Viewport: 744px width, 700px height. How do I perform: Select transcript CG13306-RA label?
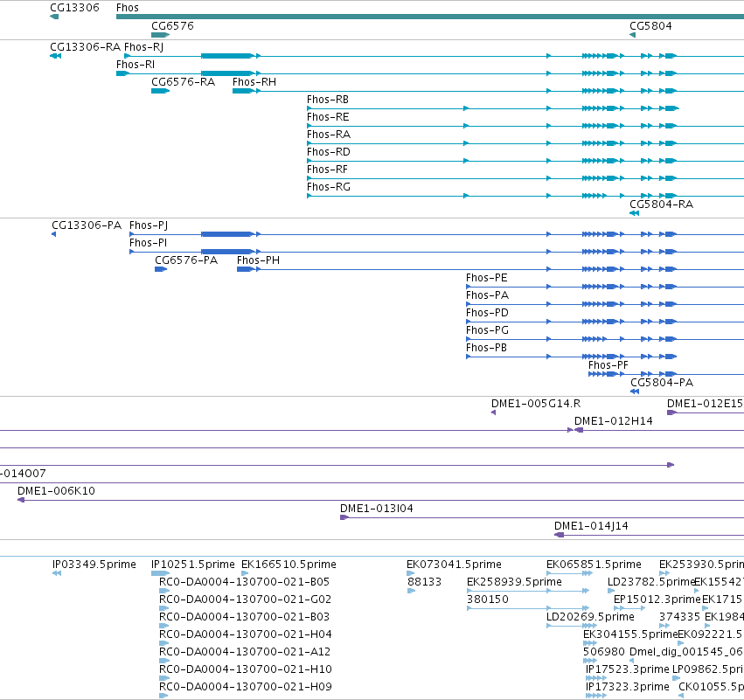86,47
